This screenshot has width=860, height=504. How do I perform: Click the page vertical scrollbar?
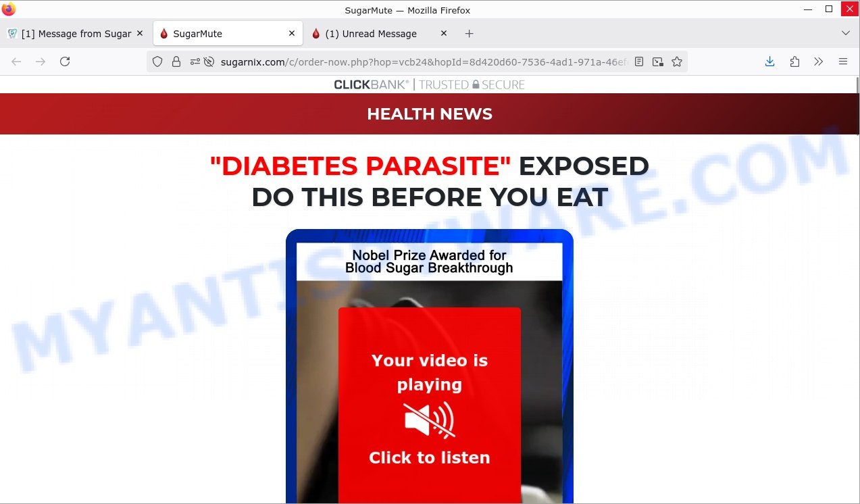[x=855, y=270]
